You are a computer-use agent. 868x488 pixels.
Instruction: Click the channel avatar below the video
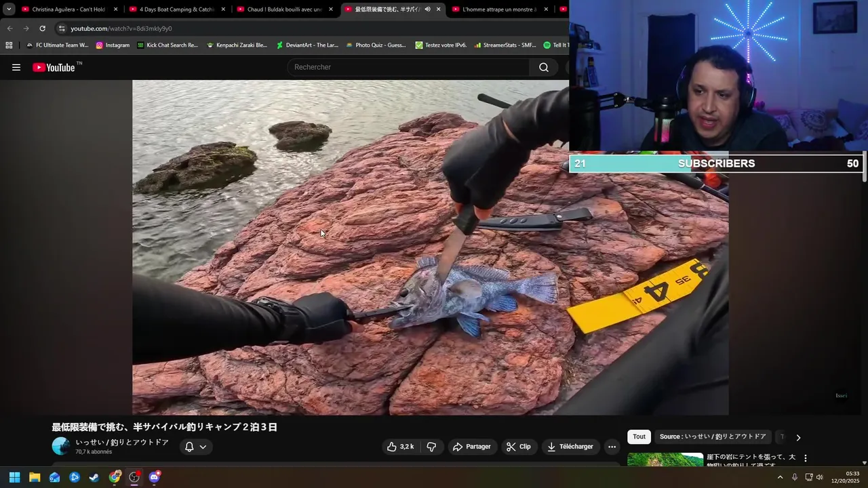click(61, 446)
